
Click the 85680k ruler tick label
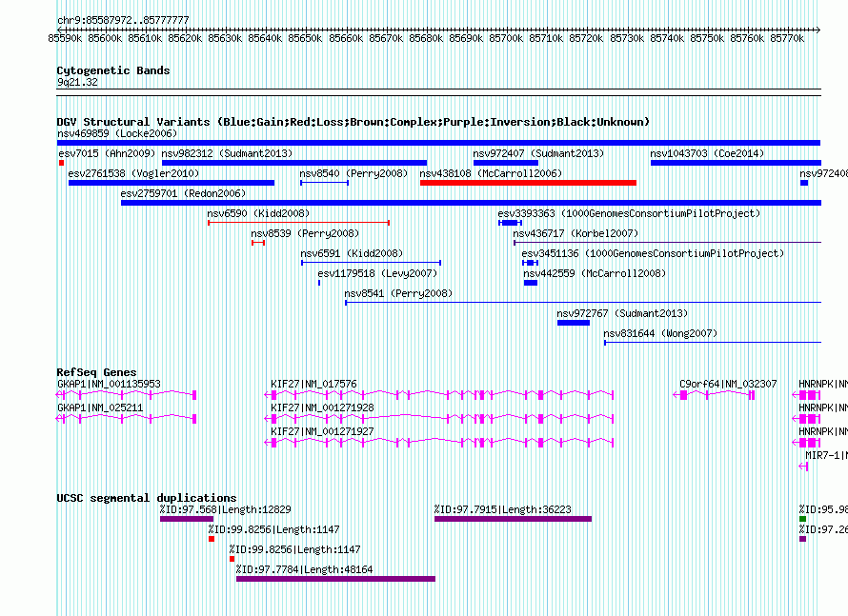pos(426,38)
